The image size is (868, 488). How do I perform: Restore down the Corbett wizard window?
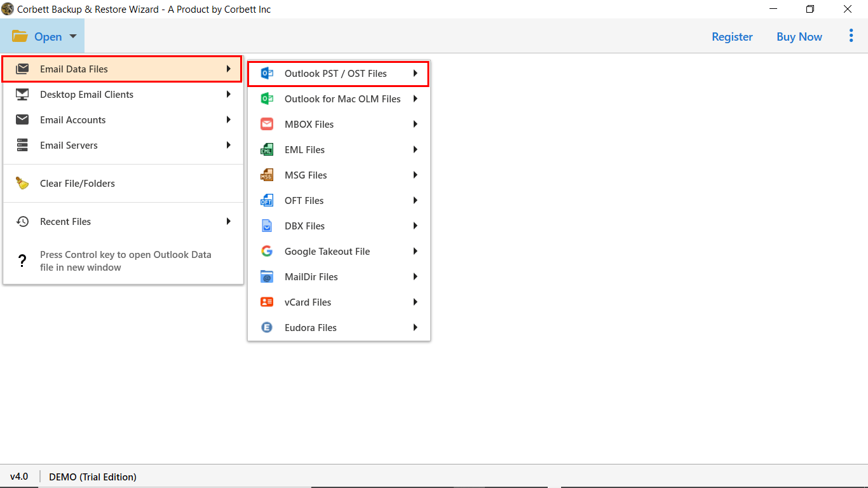(810, 9)
